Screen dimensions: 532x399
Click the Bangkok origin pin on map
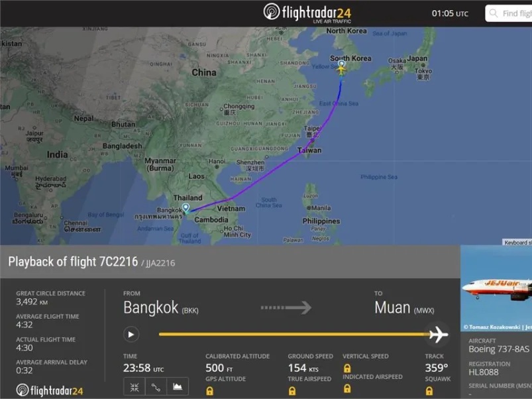coord(186,207)
